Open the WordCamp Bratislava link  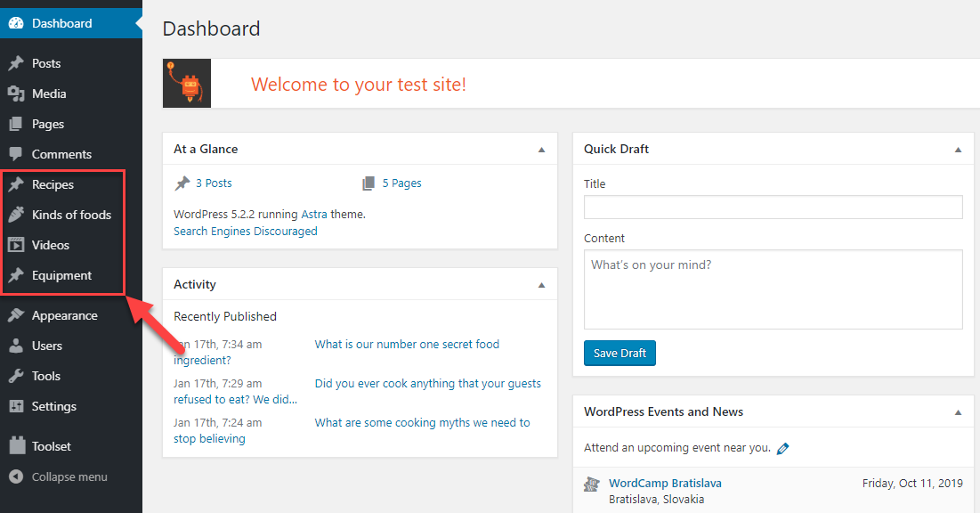(x=665, y=482)
